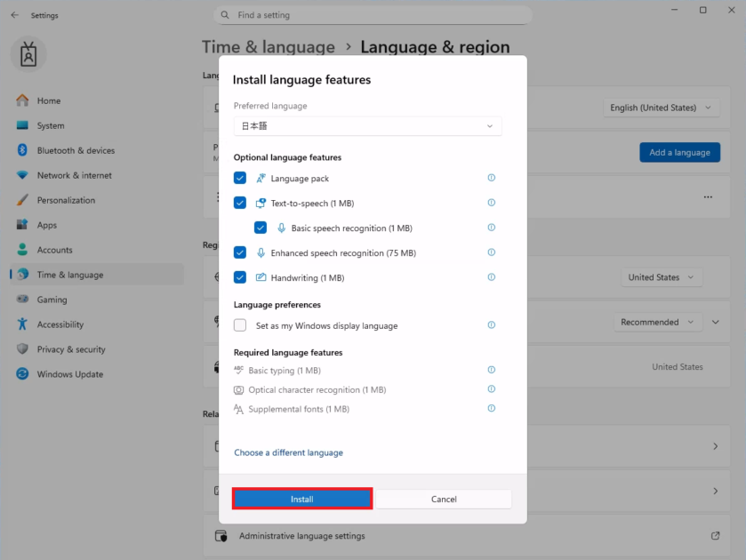746x560 pixels.
Task: Click the Enhanced speech recognition microphone icon
Action: click(261, 252)
